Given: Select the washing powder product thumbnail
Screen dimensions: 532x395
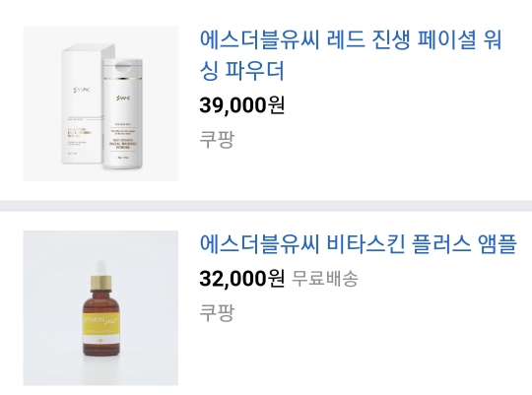Looking at the screenshot, I should tap(100, 103).
